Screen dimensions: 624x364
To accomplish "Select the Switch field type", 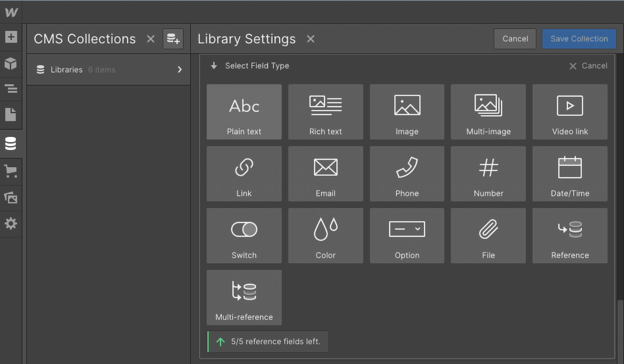I will click(244, 235).
